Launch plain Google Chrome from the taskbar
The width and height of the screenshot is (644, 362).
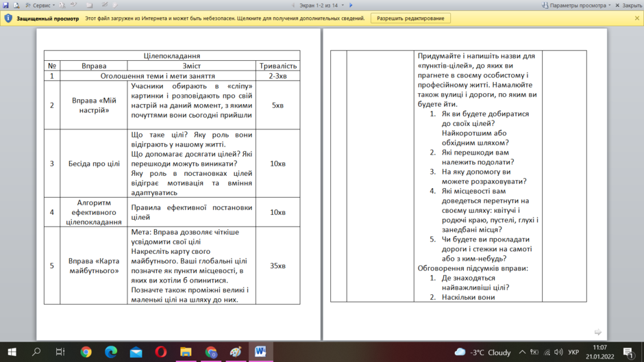(x=86, y=352)
